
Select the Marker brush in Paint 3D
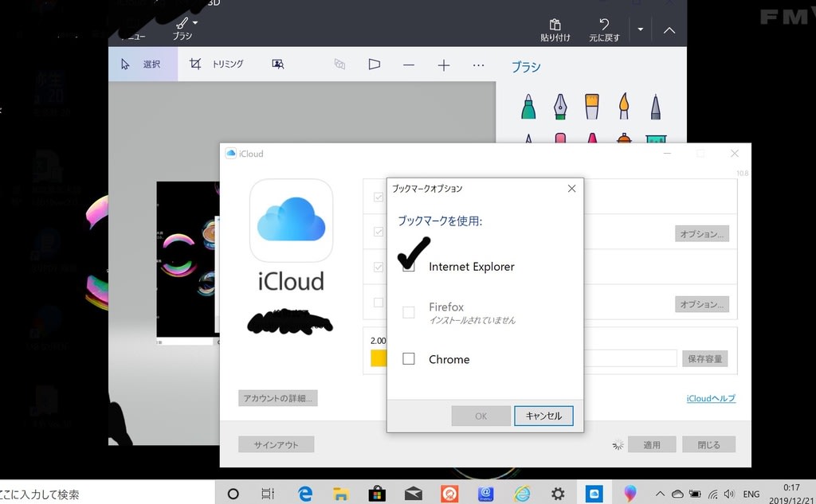(528, 107)
